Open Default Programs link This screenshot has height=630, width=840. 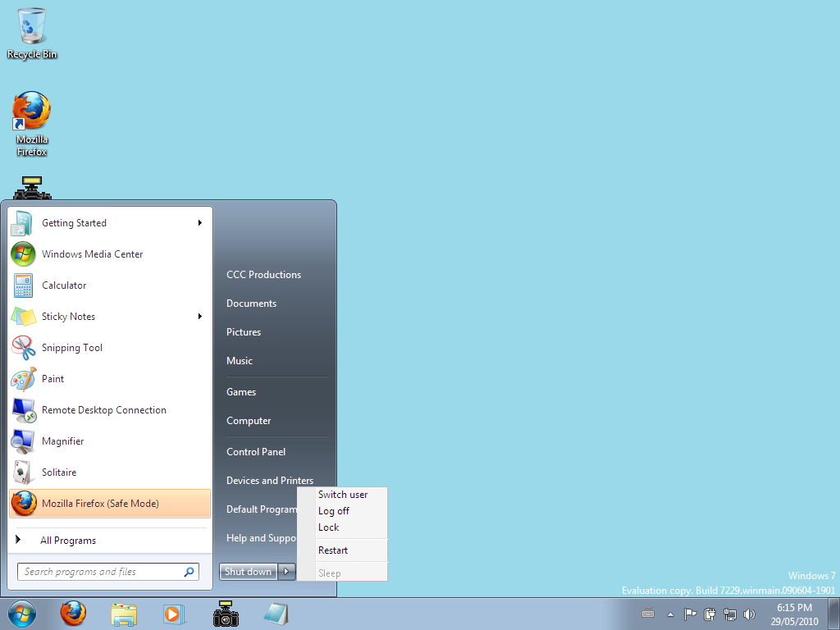click(262, 509)
